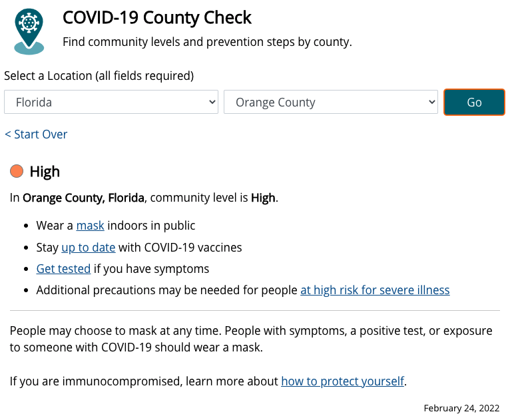
Task: Follow the up to date vaccines link
Action: pyautogui.click(x=89, y=248)
